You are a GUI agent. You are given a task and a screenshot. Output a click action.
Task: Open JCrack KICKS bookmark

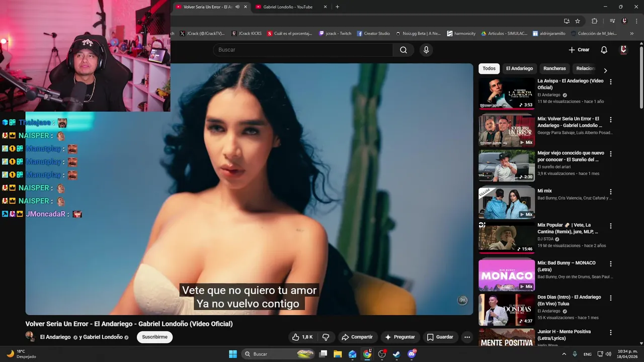tap(247, 34)
